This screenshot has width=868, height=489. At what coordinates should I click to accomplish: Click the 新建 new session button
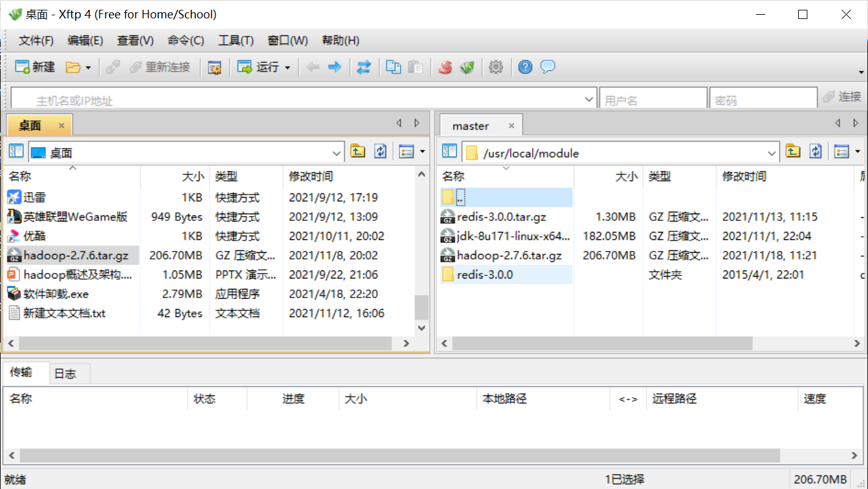point(36,67)
